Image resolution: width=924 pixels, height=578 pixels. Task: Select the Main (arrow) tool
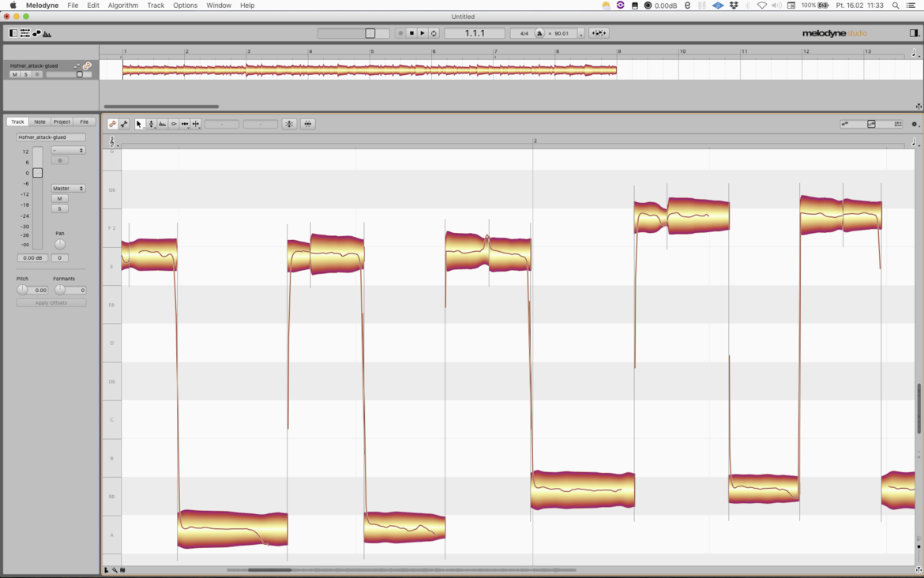coord(139,124)
